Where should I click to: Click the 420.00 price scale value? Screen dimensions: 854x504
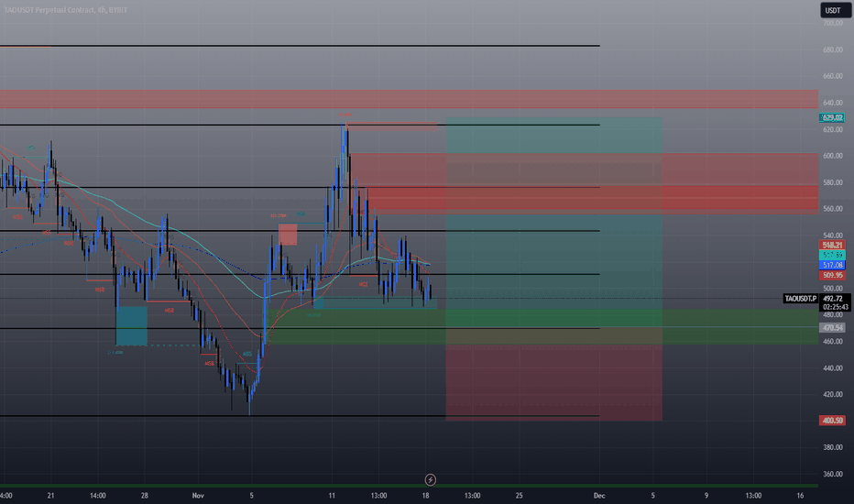tap(833, 394)
